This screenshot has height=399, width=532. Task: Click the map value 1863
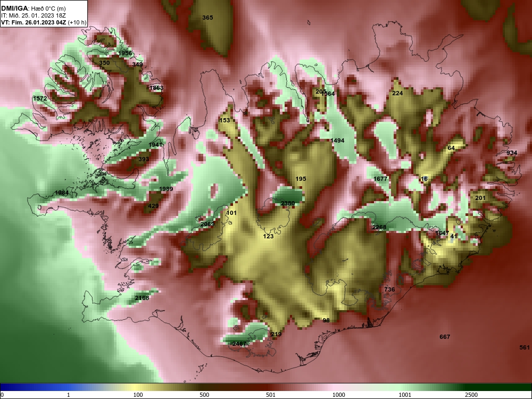(x=156, y=88)
